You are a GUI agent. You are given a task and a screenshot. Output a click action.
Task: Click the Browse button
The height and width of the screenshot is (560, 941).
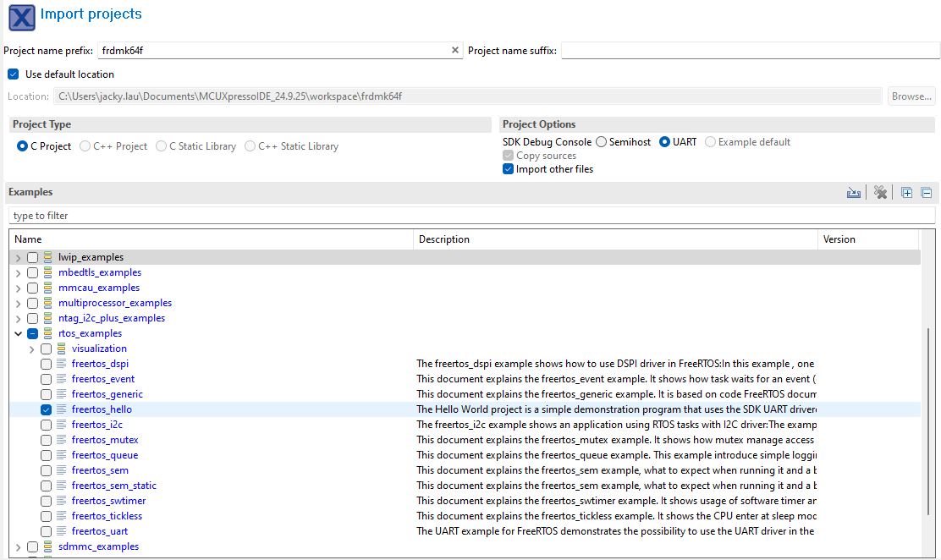pos(911,96)
